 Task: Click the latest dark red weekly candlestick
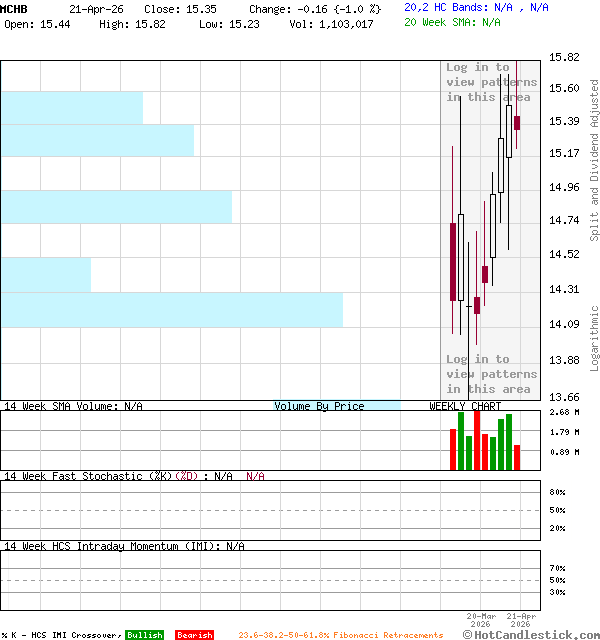tap(517, 122)
